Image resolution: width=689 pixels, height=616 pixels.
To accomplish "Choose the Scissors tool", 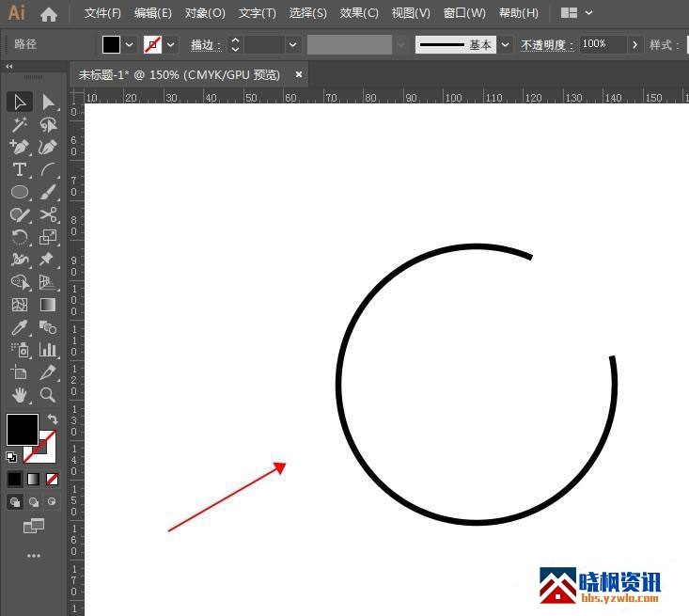I will pos(48,214).
